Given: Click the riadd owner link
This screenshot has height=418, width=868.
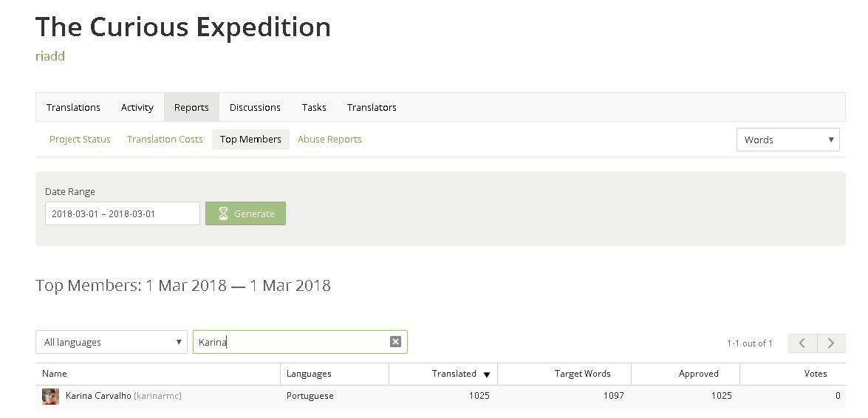Looking at the screenshot, I should click(49, 56).
